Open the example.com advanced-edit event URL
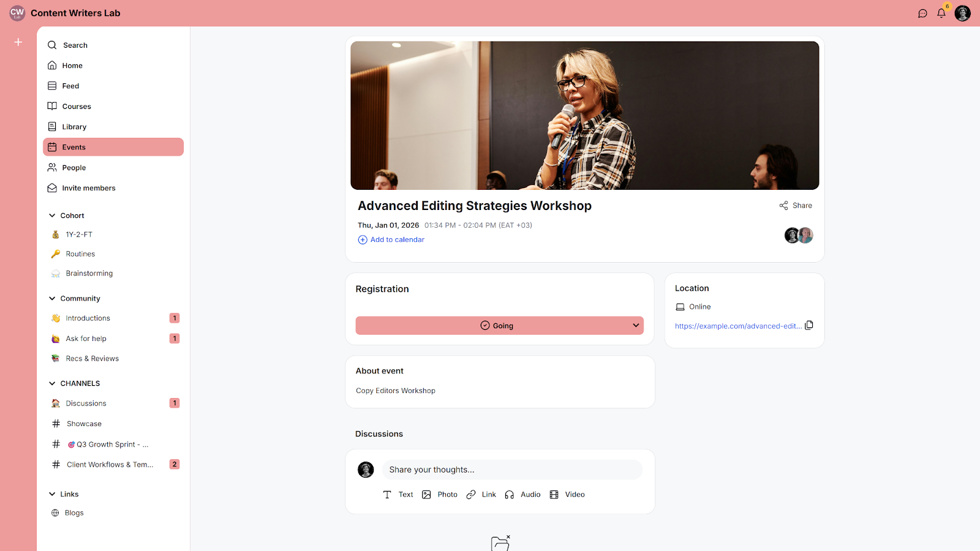Screen dimensions: 980x551 pyautogui.click(x=738, y=326)
